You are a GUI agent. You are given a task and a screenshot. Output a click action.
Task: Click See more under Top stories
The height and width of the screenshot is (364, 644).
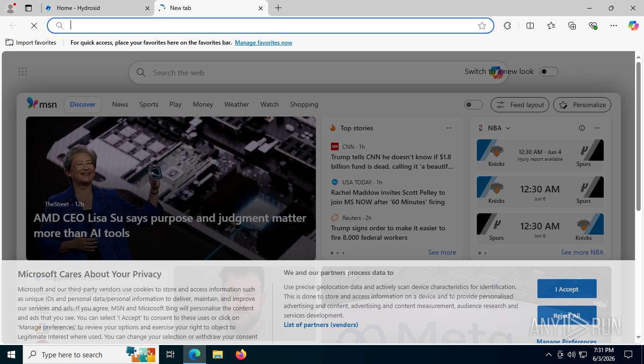442,252
